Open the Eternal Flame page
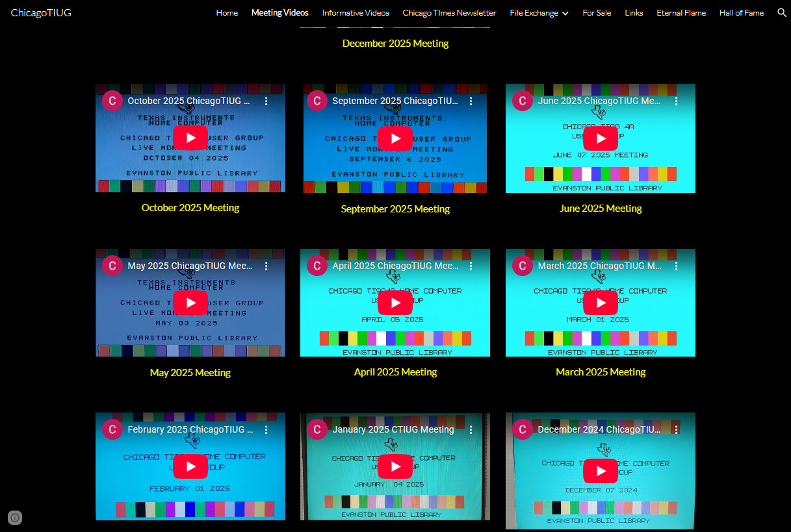The image size is (791, 532). [x=681, y=13]
